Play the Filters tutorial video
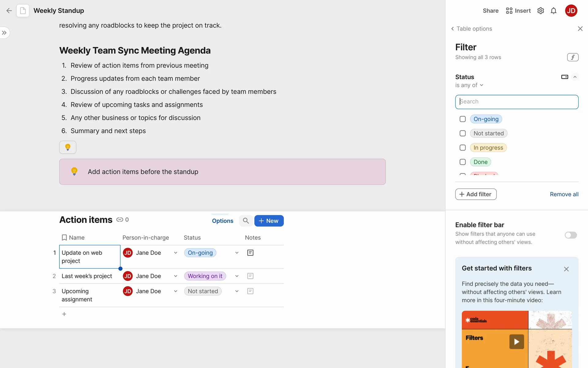This screenshot has height=368, width=588. (x=516, y=342)
